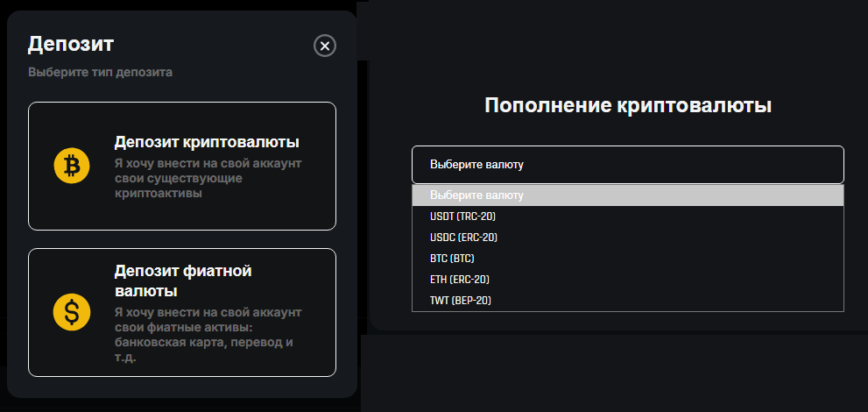The width and height of the screenshot is (868, 412).
Task: Click "свои существующие" text in crypto card
Action: pos(179,179)
